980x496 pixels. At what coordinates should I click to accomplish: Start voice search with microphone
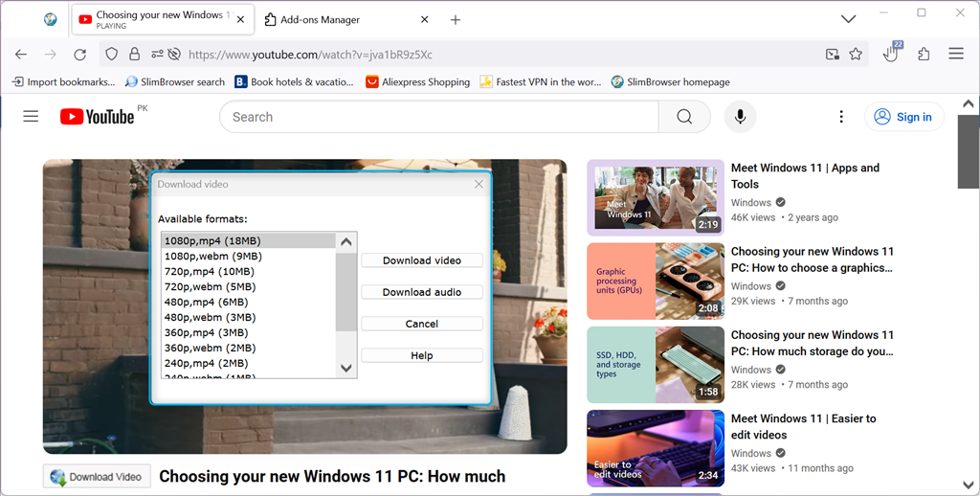pos(740,117)
